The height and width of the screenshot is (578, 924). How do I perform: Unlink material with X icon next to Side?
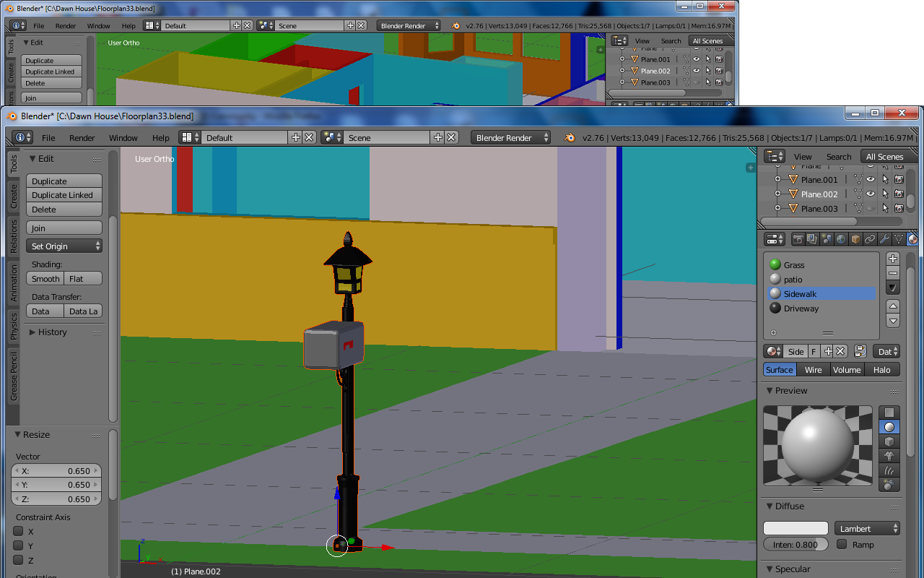(x=841, y=351)
